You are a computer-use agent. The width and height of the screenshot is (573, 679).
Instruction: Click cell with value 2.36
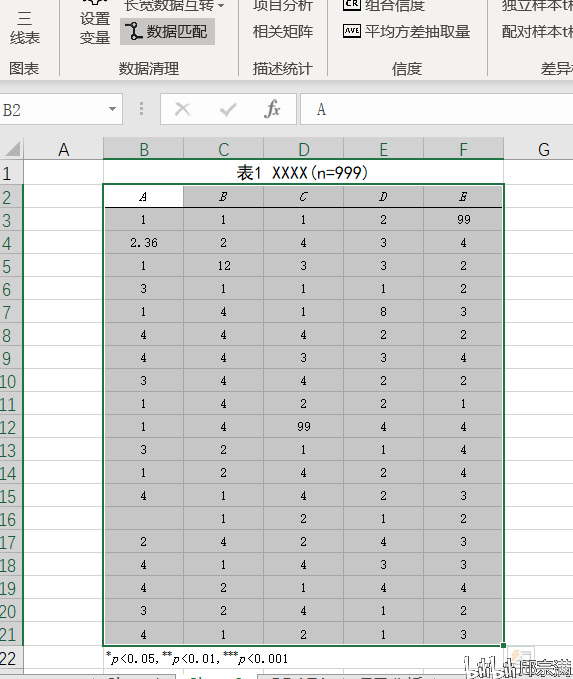(143, 242)
